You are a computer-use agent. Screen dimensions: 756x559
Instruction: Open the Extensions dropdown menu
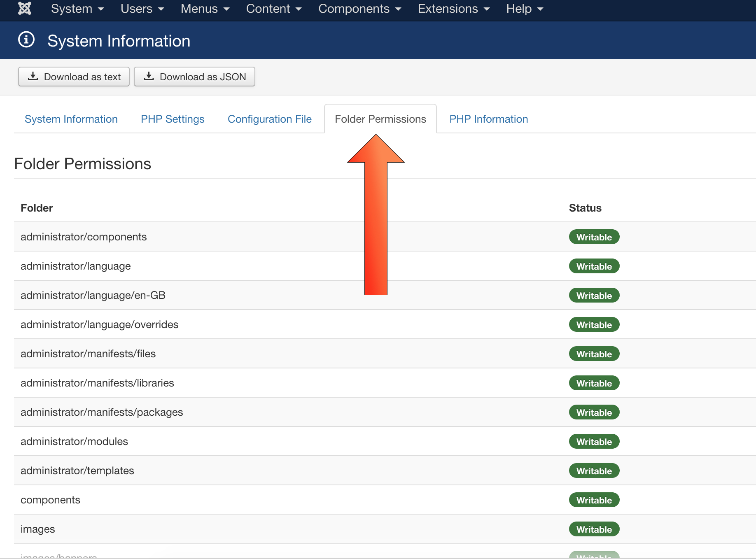[x=454, y=9]
